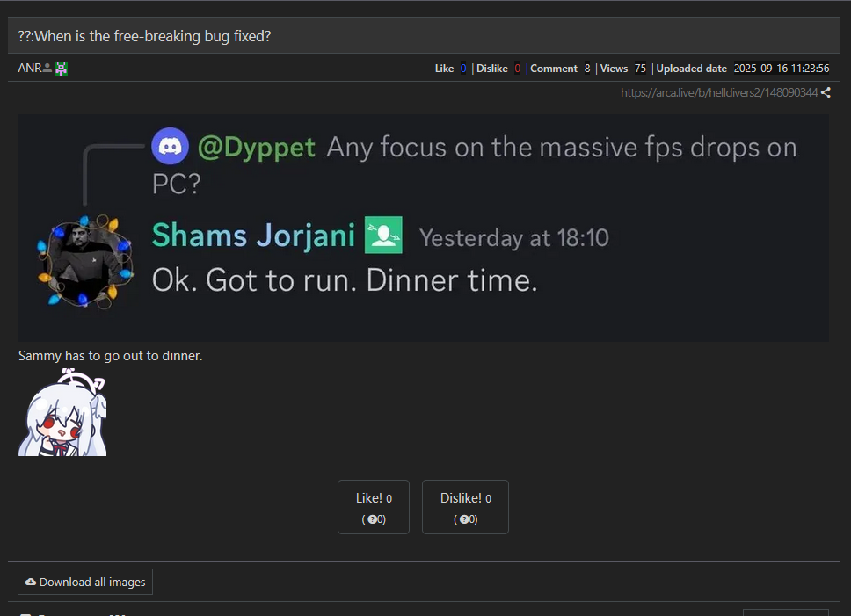Image resolution: width=851 pixels, height=616 pixels.
Task: Click the user silhouette icon next to ANR
Action: pos(47,68)
